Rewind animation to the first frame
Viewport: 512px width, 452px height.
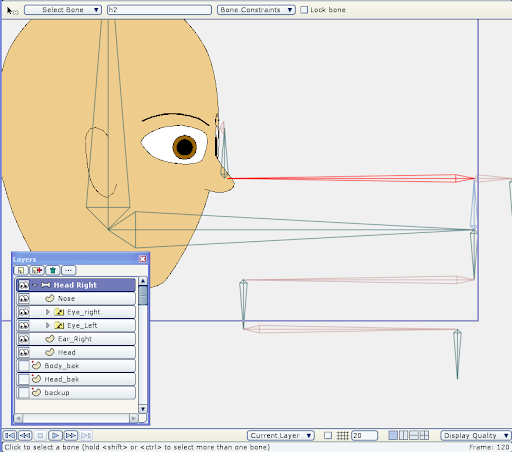click(x=10, y=435)
